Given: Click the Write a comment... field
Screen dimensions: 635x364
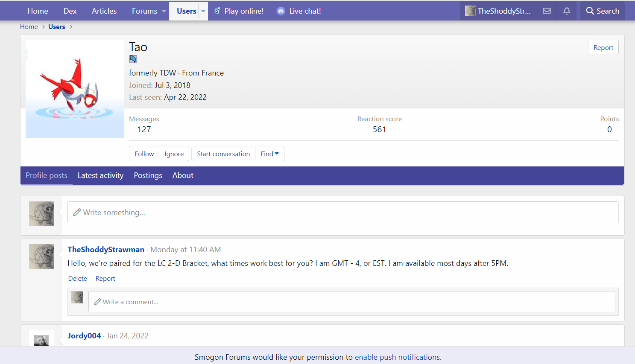Looking at the screenshot, I should click(351, 302).
